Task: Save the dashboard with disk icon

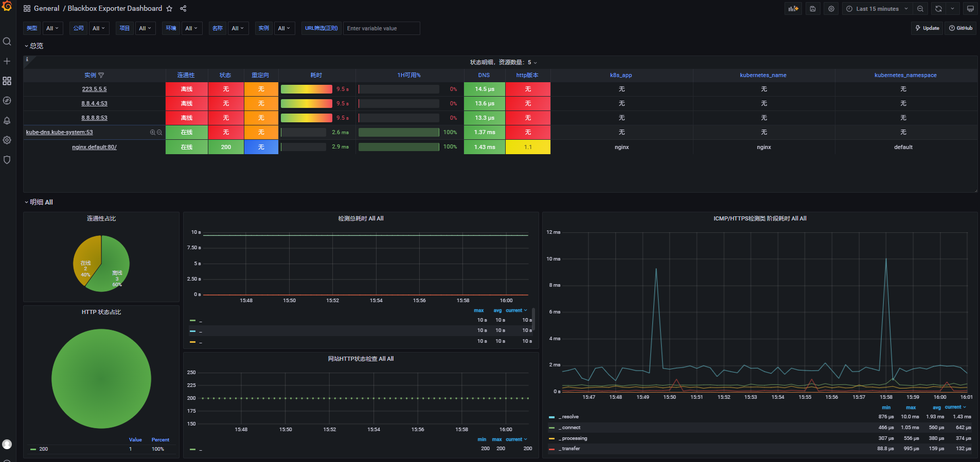Action: pyautogui.click(x=813, y=9)
